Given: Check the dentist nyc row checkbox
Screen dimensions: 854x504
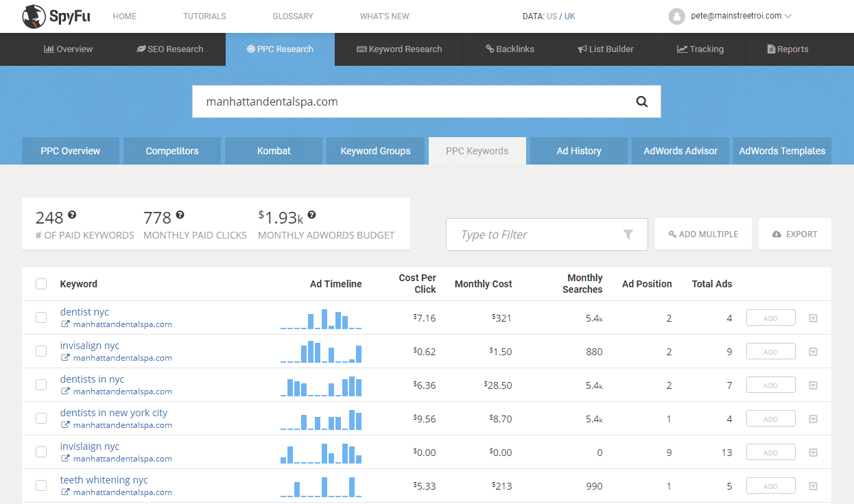Looking at the screenshot, I should 41,317.
